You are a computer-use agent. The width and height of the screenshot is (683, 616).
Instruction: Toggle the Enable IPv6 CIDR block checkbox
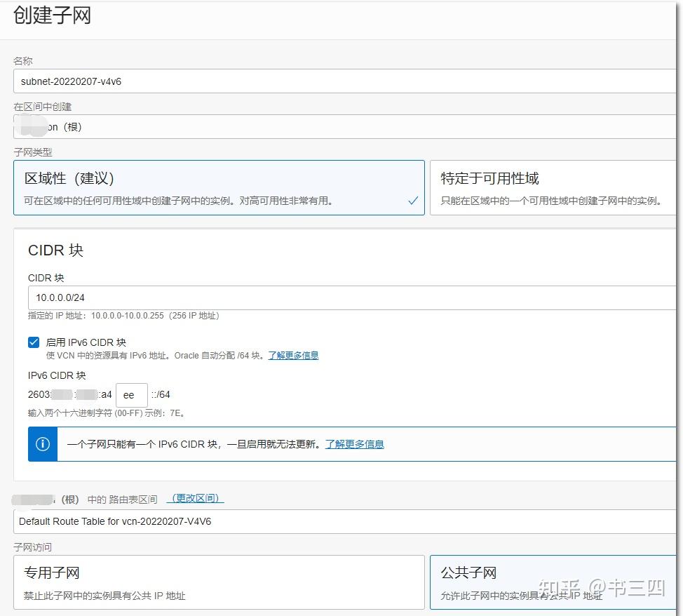point(34,342)
